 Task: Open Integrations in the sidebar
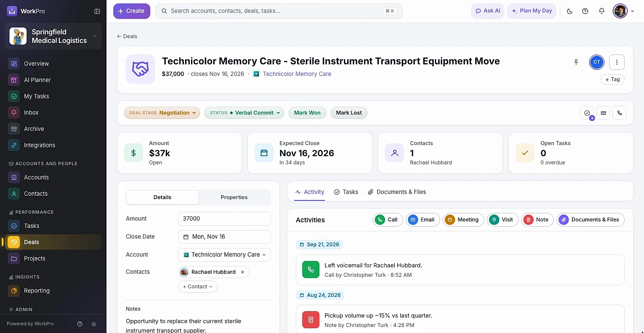53,145
